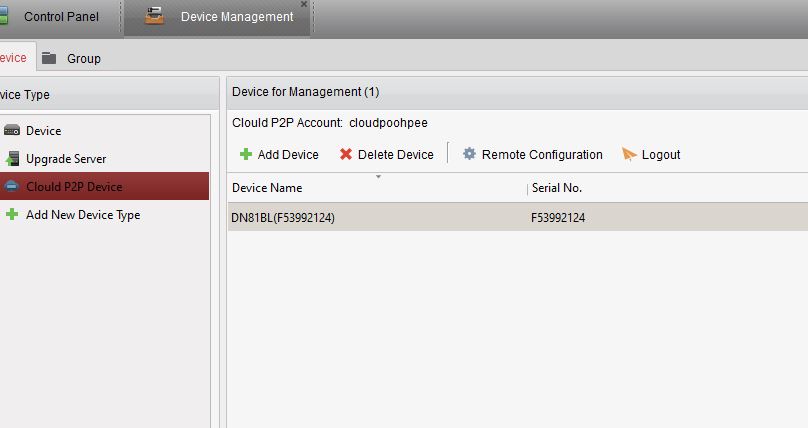Screen dimensions: 808x428
Task: Click the Group folder icon
Action: (49, 58)
